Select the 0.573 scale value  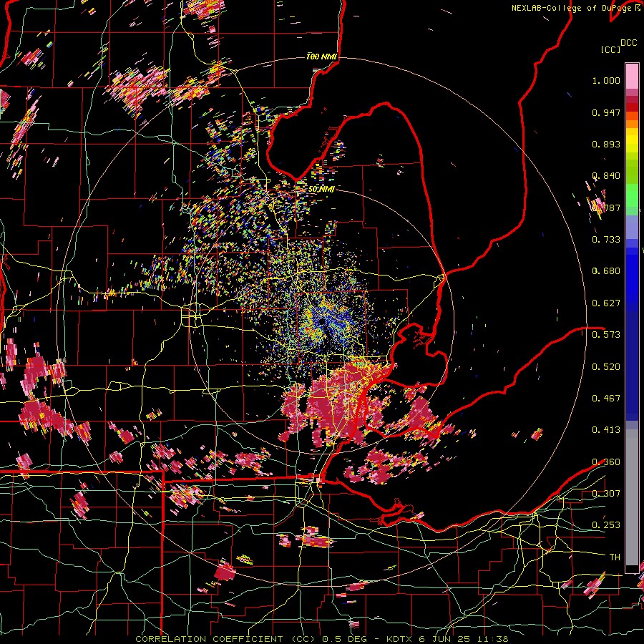tap(606, 335)
